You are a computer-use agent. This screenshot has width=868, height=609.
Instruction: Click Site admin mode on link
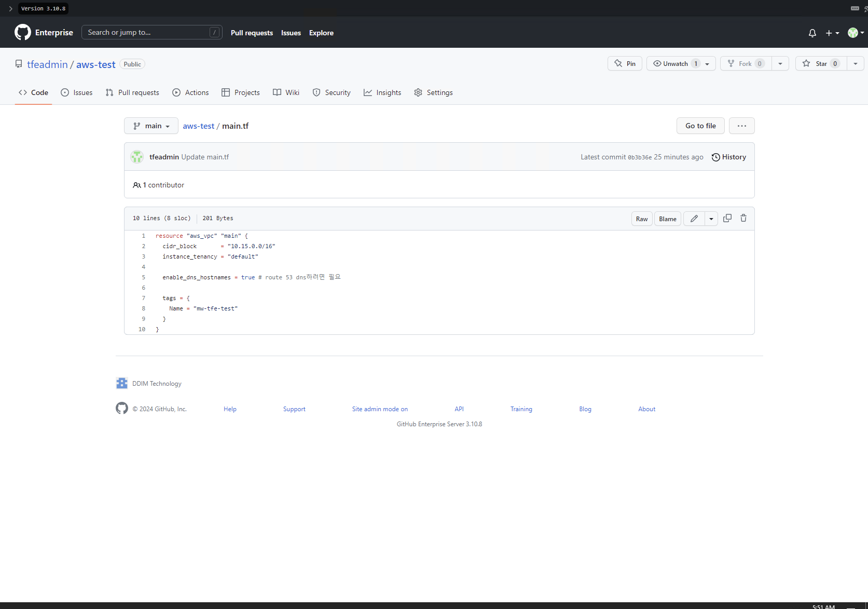(380, 409)
